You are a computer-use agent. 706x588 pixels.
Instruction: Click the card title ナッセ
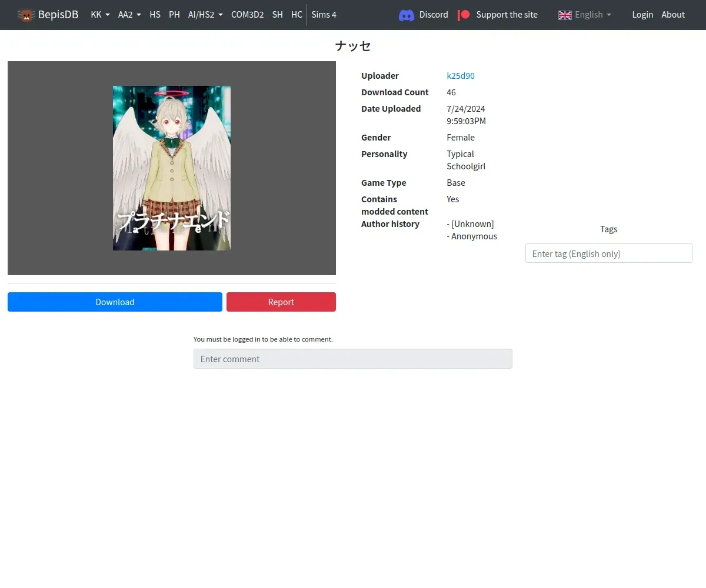353,46
